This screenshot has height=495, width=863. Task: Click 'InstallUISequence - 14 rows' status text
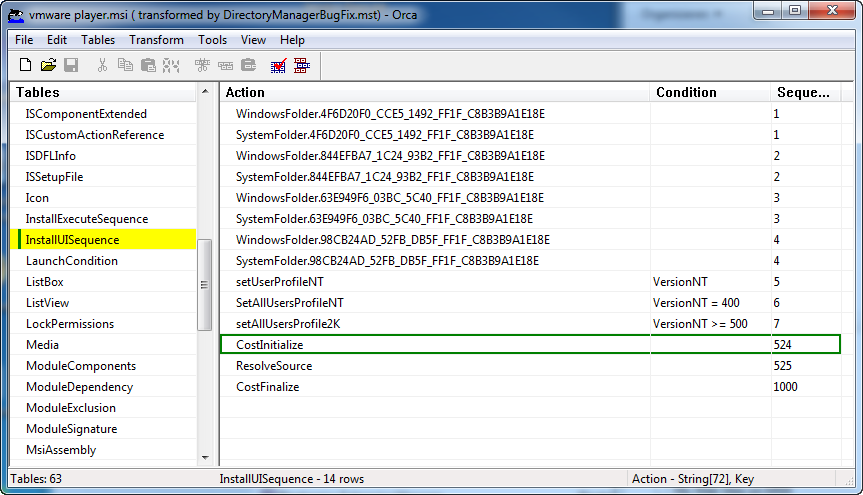click(292, 479)
